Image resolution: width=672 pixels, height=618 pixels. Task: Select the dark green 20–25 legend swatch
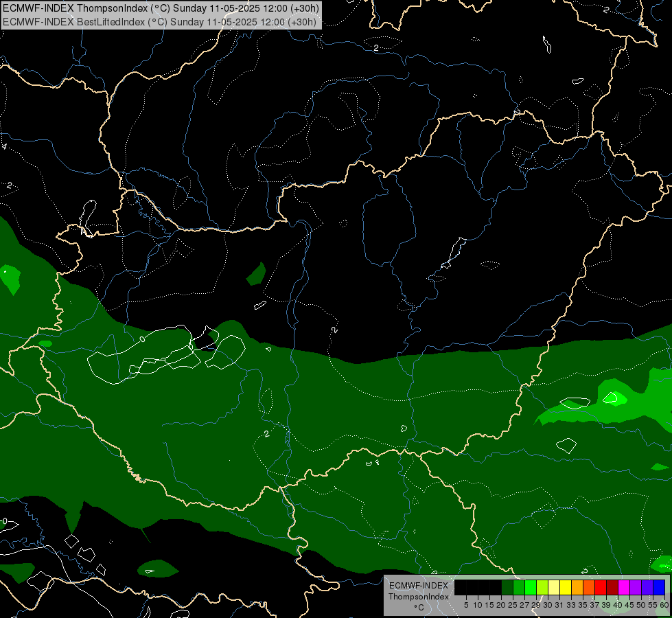coord(507,587)
